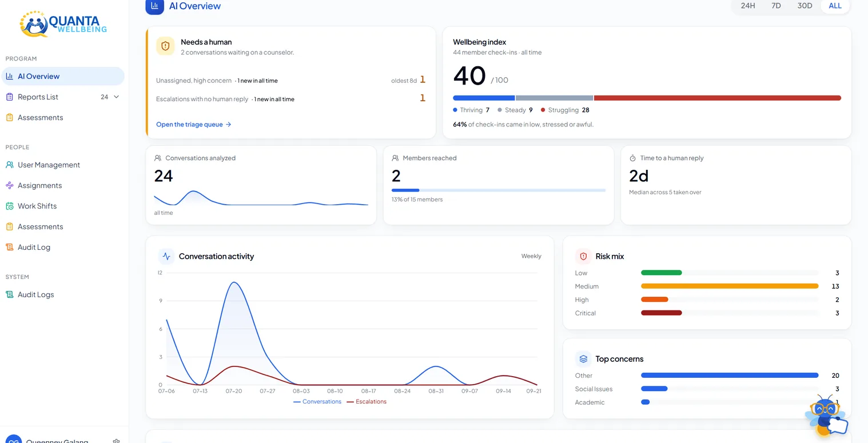Click the Conversations analyzed people icon
868x443 pixels.
click(158, 158)
